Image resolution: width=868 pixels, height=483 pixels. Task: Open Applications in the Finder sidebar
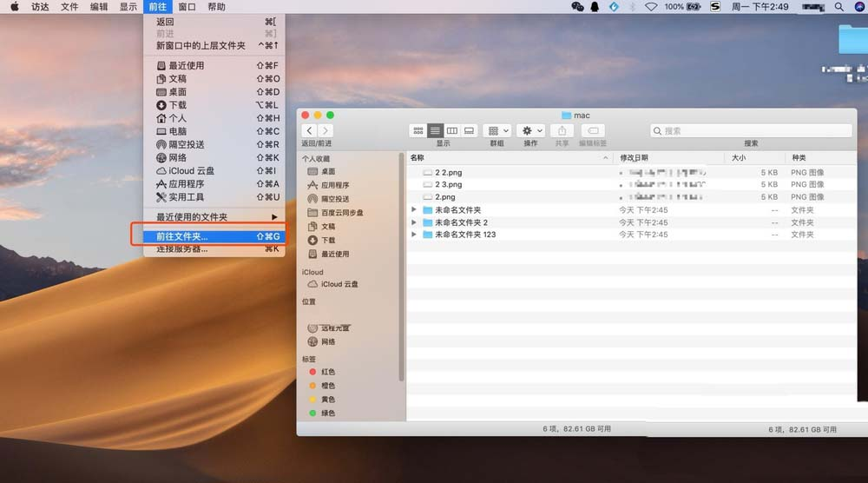334,185
